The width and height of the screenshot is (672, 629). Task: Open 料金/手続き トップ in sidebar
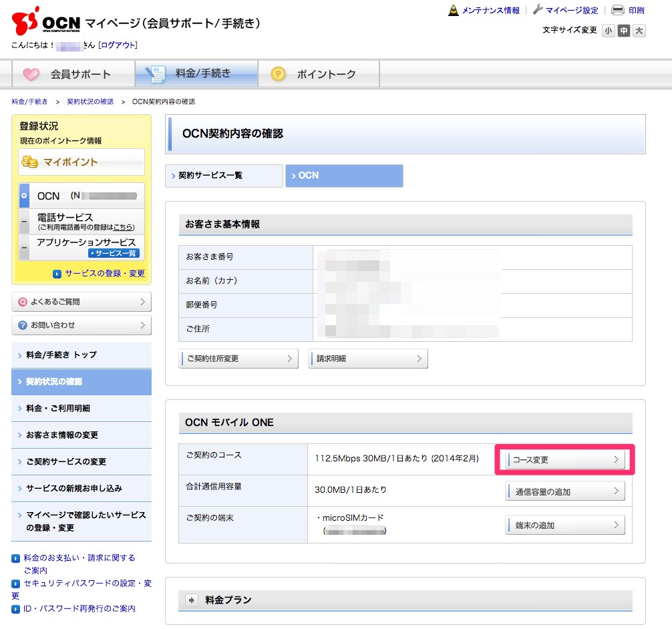click(x=81, y=355)
